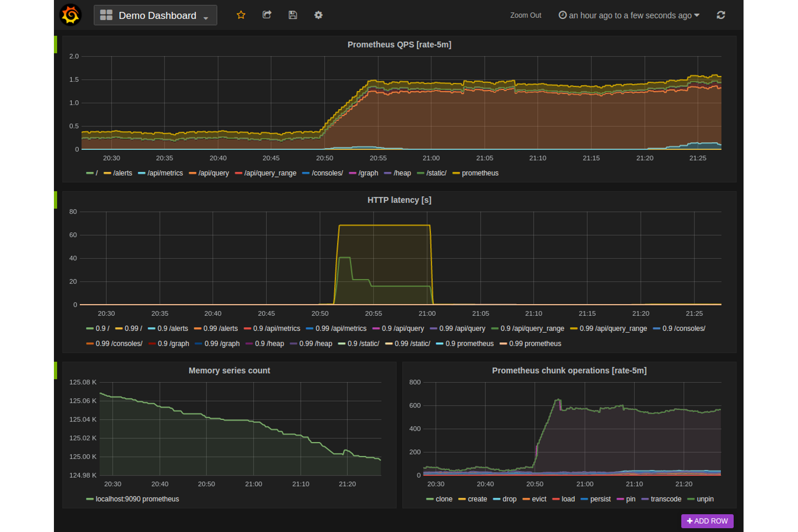Click the 0.9 /static/ latency legend entry
The height and width of the screenshot is (532, 798).
[x=363, y=343]
